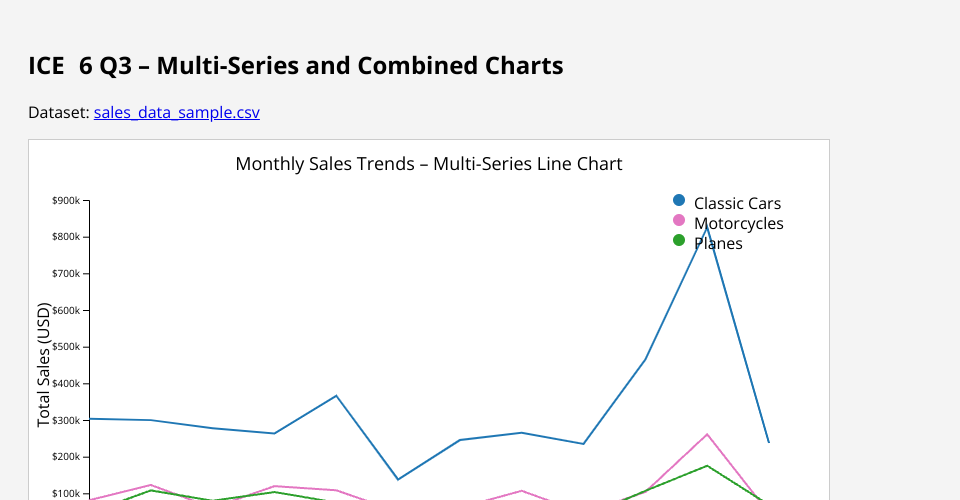Click the $500k y-axis tick label

tap(66, 347)
